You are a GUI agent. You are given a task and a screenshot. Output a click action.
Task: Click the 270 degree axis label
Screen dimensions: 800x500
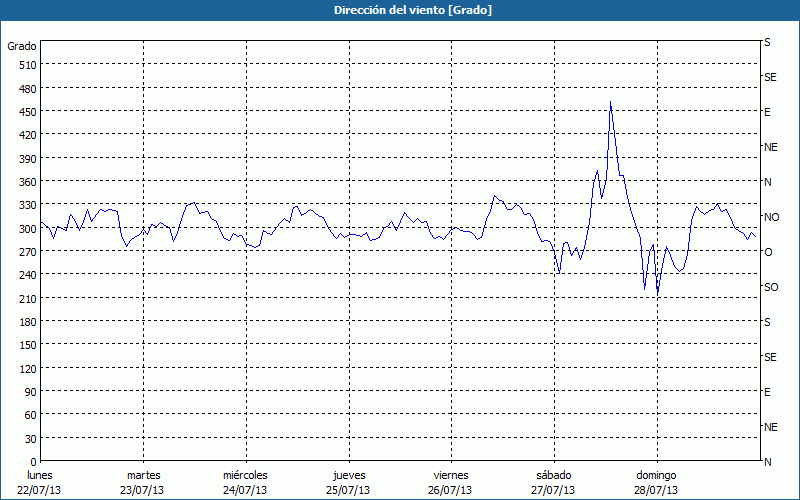coord(27,252)
